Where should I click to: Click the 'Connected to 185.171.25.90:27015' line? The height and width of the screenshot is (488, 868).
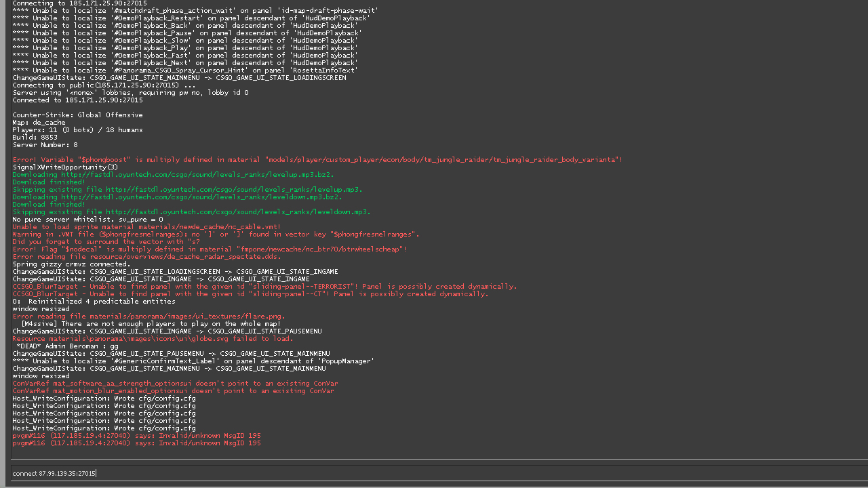pos(73,100)
